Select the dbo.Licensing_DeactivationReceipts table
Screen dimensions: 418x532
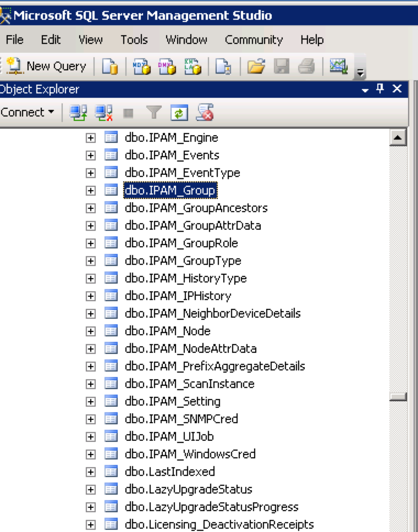tap(219, 525)
